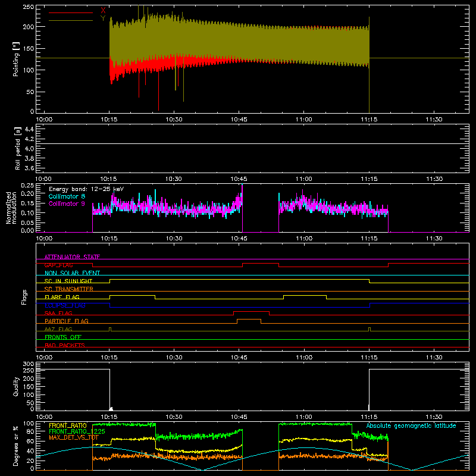Click the 11:15 tick under Quality plot
The width and height of the screenshot is (476, 476).
369,417
